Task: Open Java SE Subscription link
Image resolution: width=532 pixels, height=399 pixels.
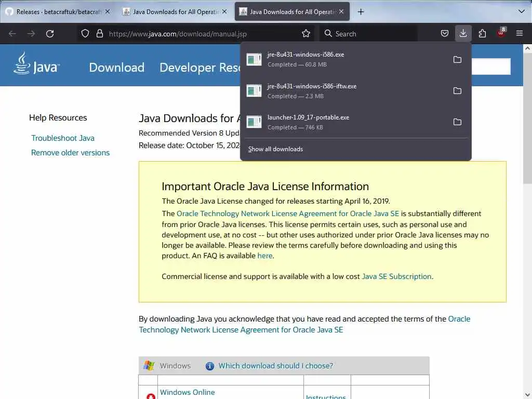Action: pyautogui.click(x=396, y=276)
